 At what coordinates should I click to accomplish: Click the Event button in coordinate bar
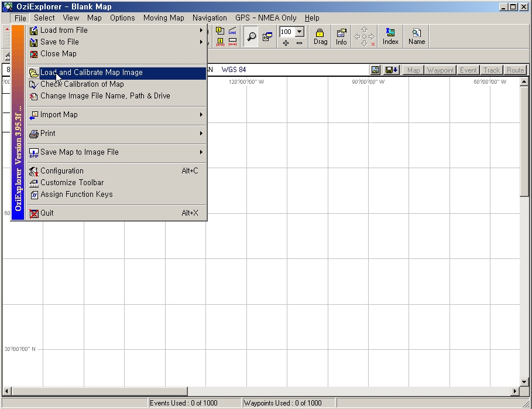[468, 70]
